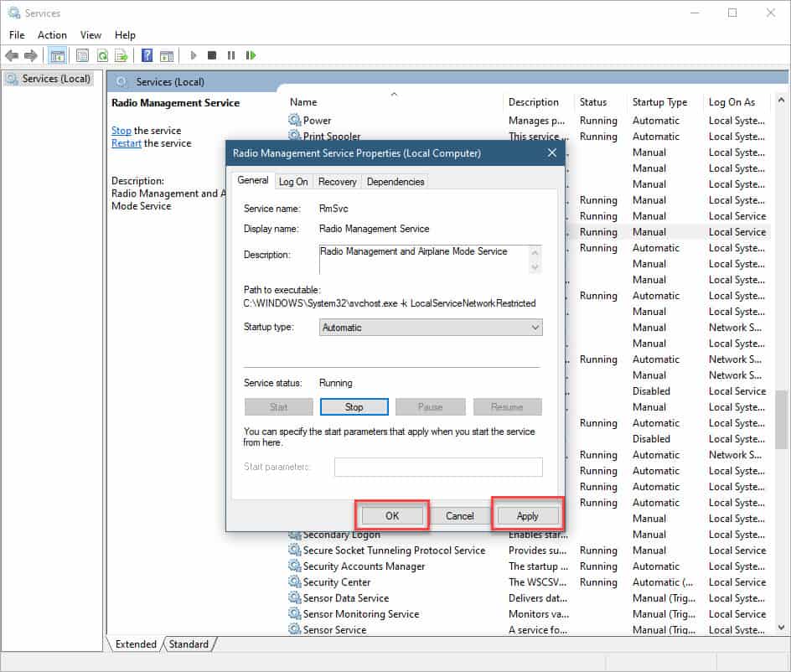Viewport: 791px width, 672px height.
Task: Click the Restart the service link
Action: pos(127,143)
